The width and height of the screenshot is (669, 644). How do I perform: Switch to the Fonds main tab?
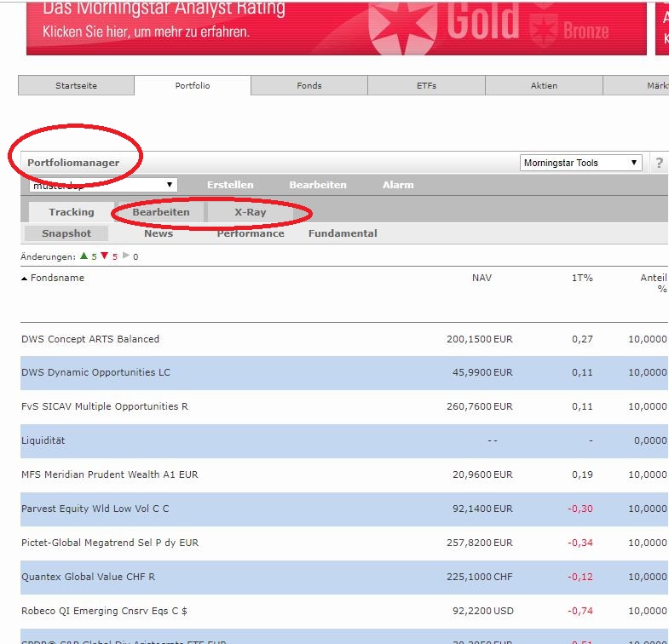309,85
